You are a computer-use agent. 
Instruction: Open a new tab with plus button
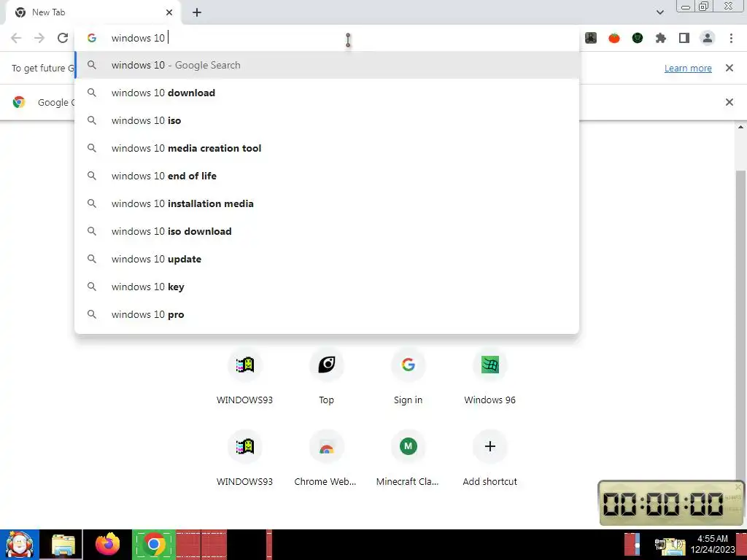click(197, 12)
